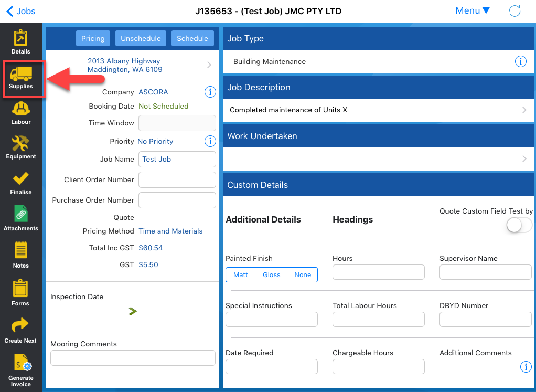
Task: Select Gloss painted finish option
Action: [x=272, y=275]
